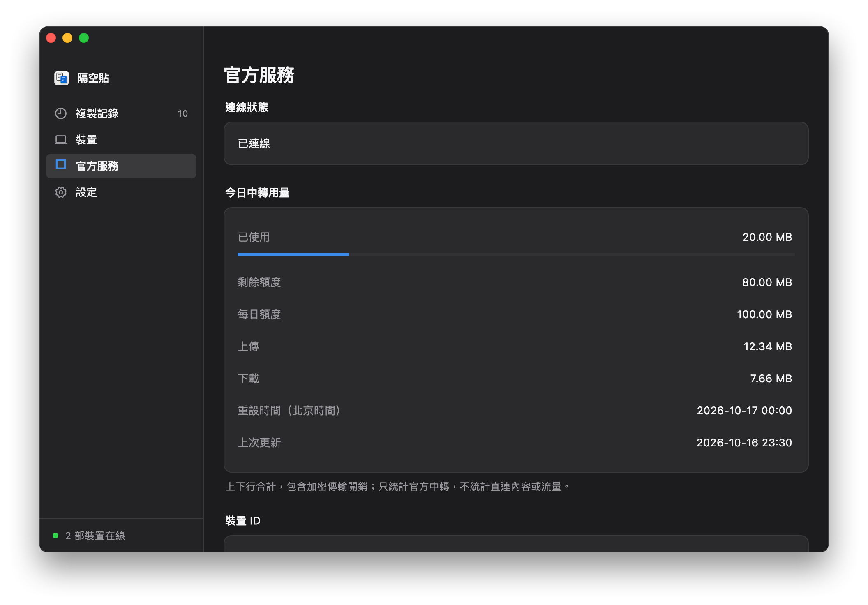Screen dimensions: 868x605
Task: Click the 2026-10-16 23:30 last update time
Action: pos(744,443)
